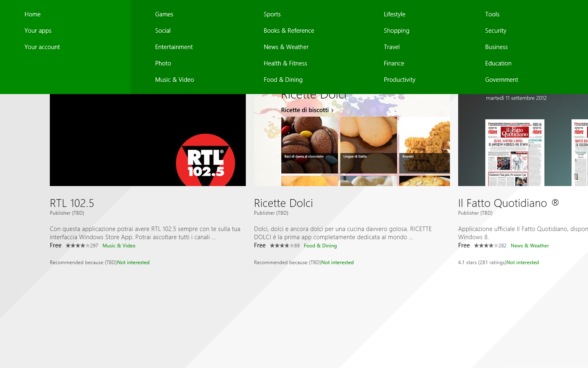Click the Ricette Dolci description text
Image resolution: width=588 pixels, height=368 pixels.
(343, 233)
